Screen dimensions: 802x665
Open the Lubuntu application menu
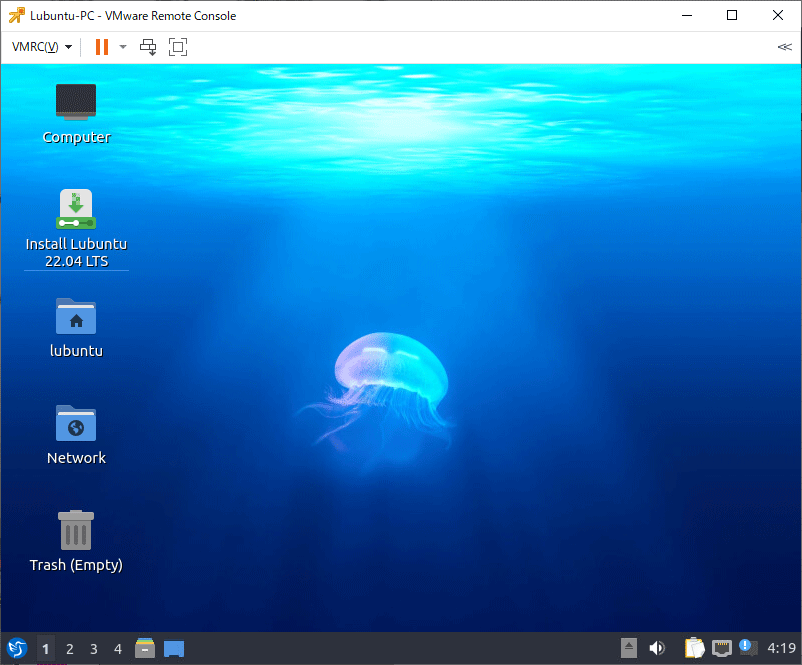[x=17, y=649]
